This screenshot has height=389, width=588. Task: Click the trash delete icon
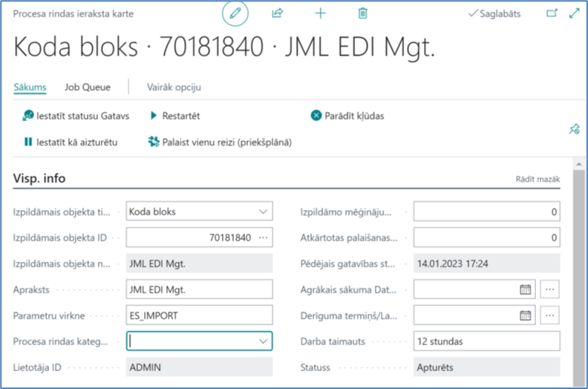pos(362,13)
